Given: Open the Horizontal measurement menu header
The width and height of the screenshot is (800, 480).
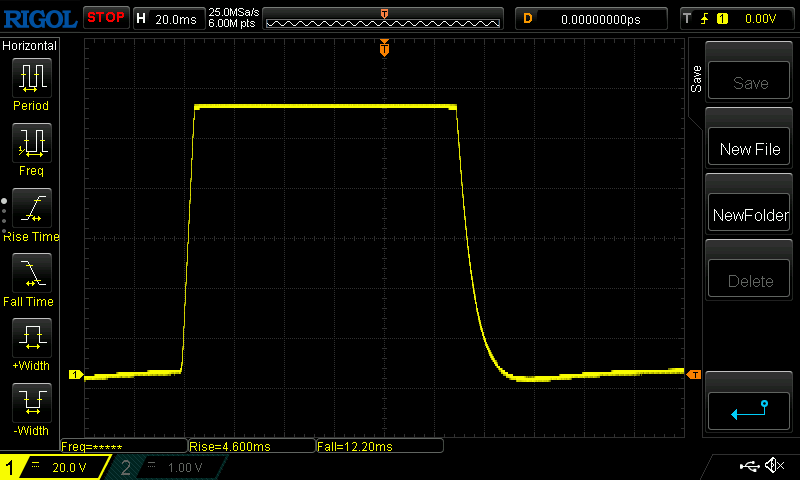Looking at the screenshot, I should tap(30, 46).
